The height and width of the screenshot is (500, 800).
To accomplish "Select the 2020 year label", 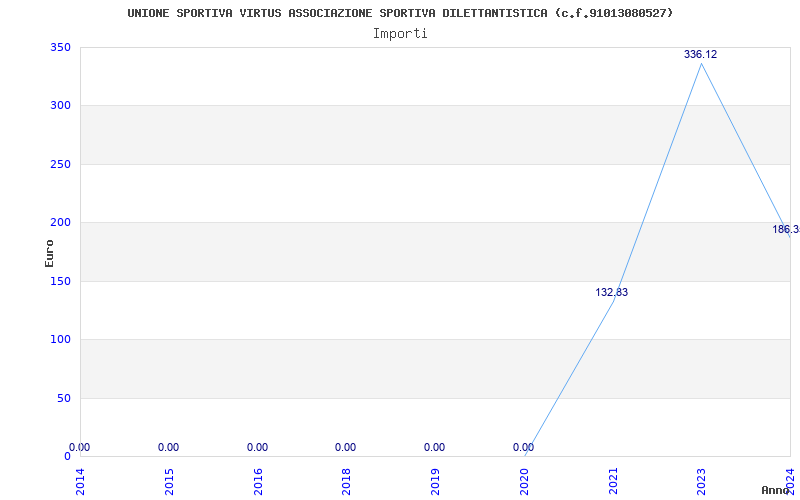I will (x=524, y=482).
